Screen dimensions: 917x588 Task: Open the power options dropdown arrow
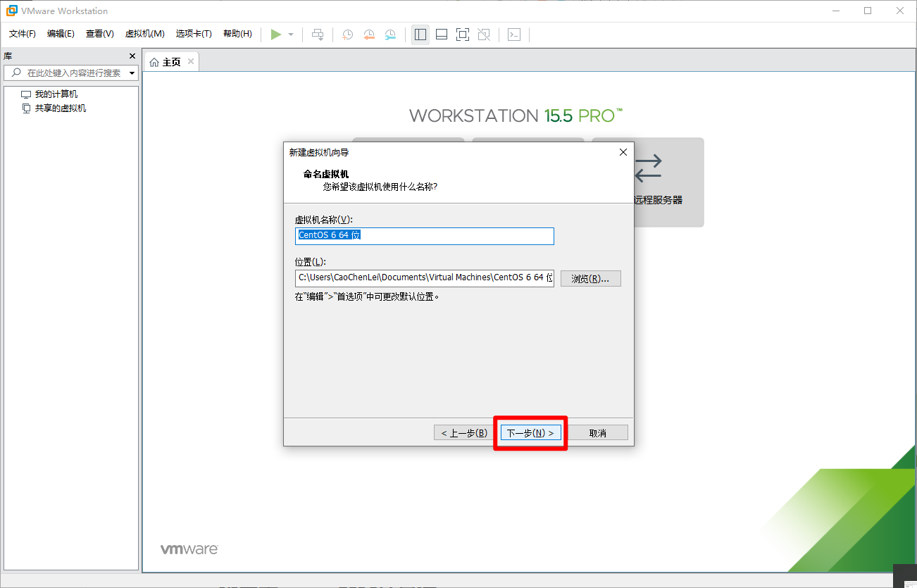(x=291, y=35)
